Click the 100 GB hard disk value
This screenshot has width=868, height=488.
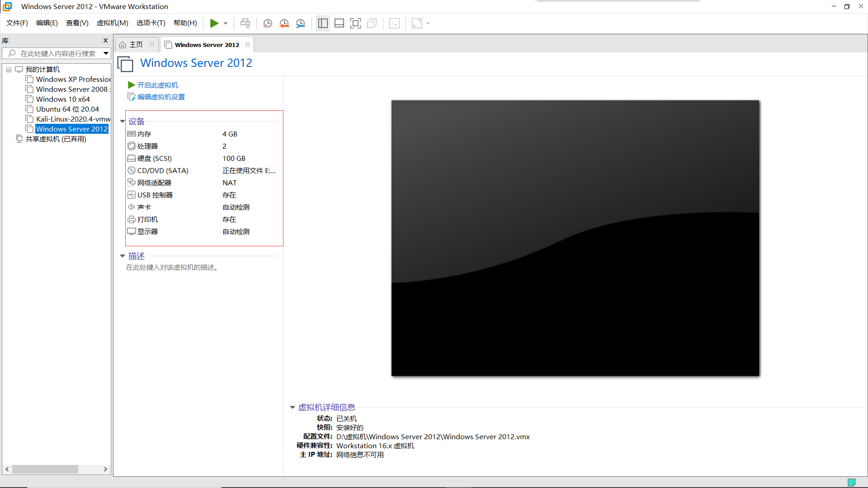pos(234,158)
